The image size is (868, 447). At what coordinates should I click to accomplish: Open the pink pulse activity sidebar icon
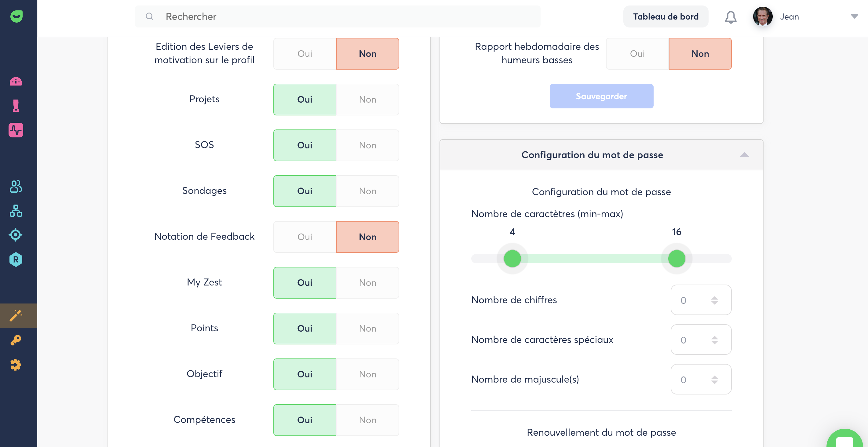pyautogui.click(x=16, y=130)
